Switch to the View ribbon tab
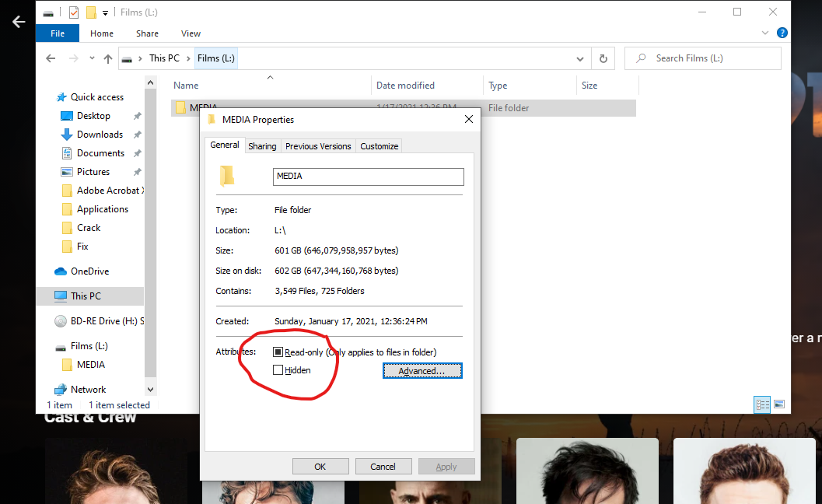 (191, 33)
